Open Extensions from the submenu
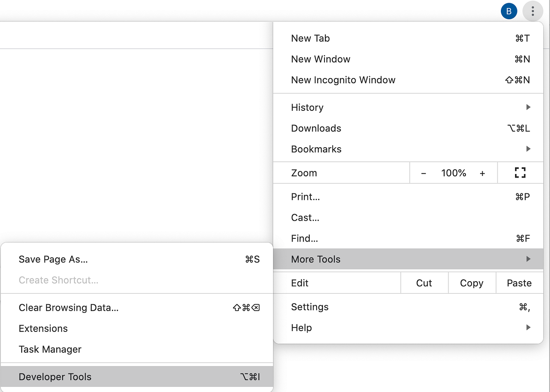Image resolution: width=550 pixels, height=392 pixels. point(137,328)
